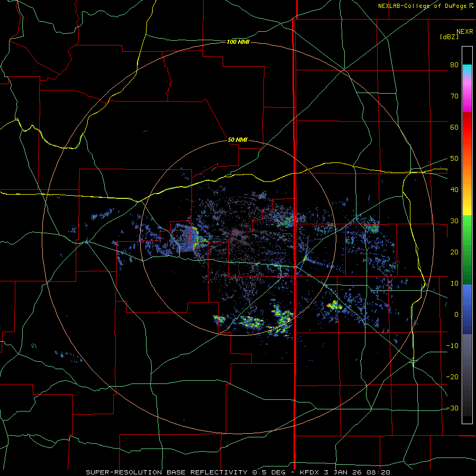Click the '50 NMI' range ring label
The image size is (476, 476).
click(237, 140)
